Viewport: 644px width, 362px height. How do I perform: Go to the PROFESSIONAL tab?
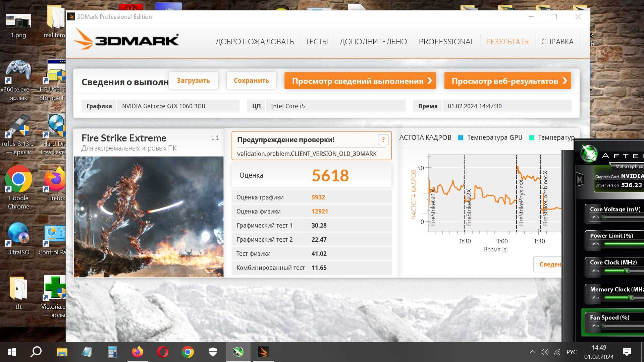pyautogui.click(x=446, y=42)
